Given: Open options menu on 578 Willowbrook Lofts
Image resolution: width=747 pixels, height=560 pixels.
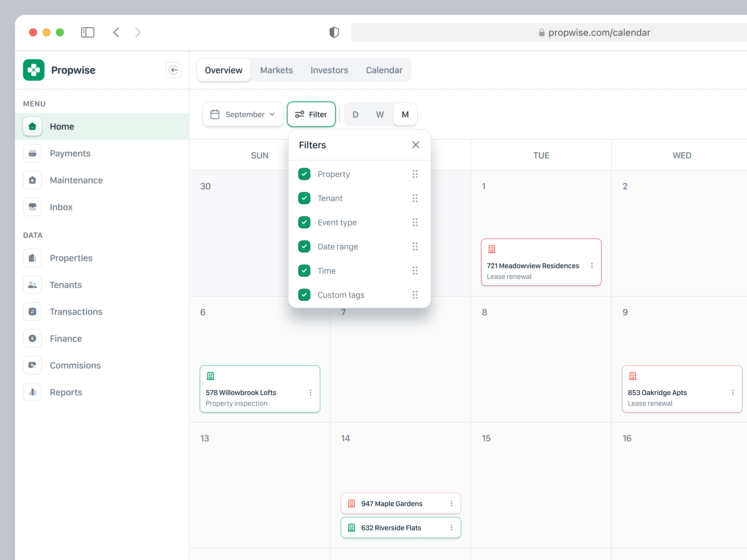Looking at the screenshot, I should 310,392.
